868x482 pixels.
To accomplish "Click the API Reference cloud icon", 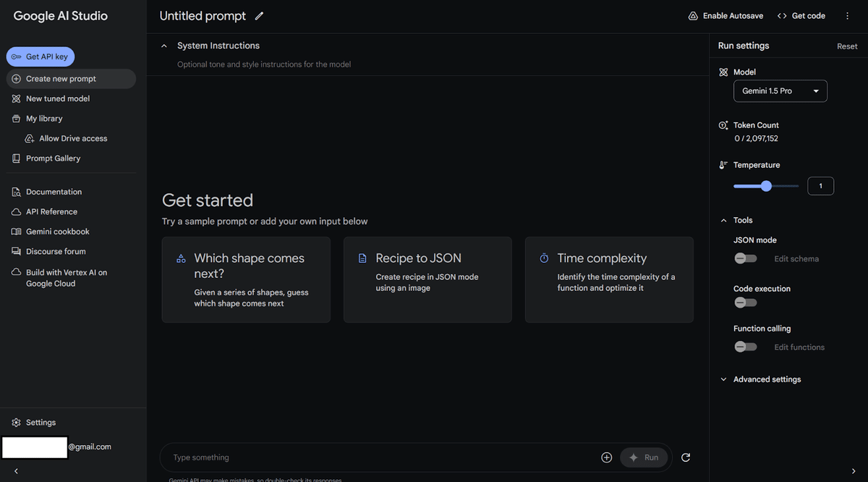I will click(x=16, y=212).
